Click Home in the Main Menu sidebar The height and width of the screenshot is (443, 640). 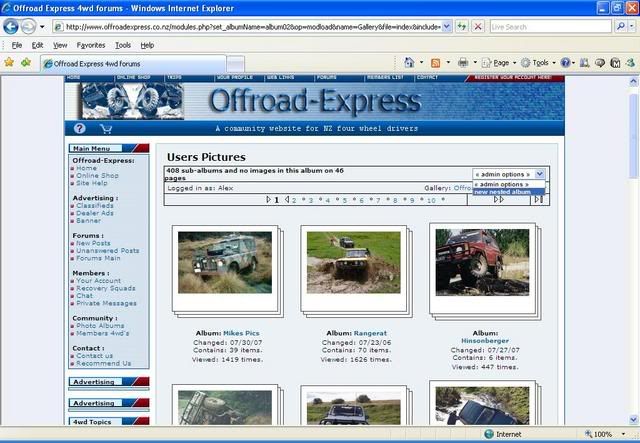pos(87,168)
